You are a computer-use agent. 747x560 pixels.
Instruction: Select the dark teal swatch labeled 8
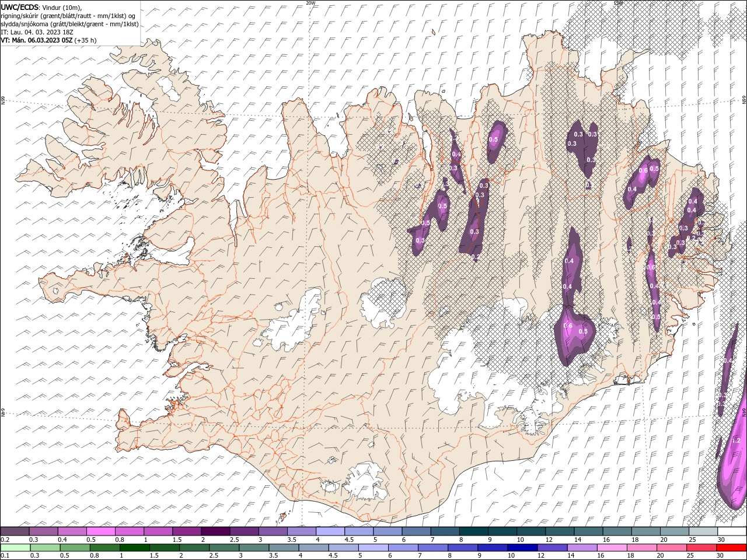473,531
